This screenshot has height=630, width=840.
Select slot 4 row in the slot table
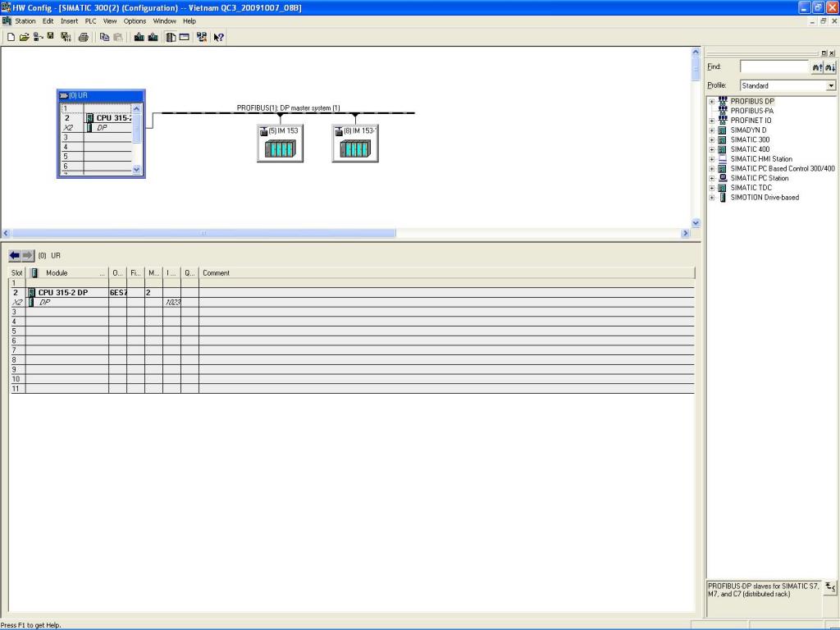click(351, 322)
